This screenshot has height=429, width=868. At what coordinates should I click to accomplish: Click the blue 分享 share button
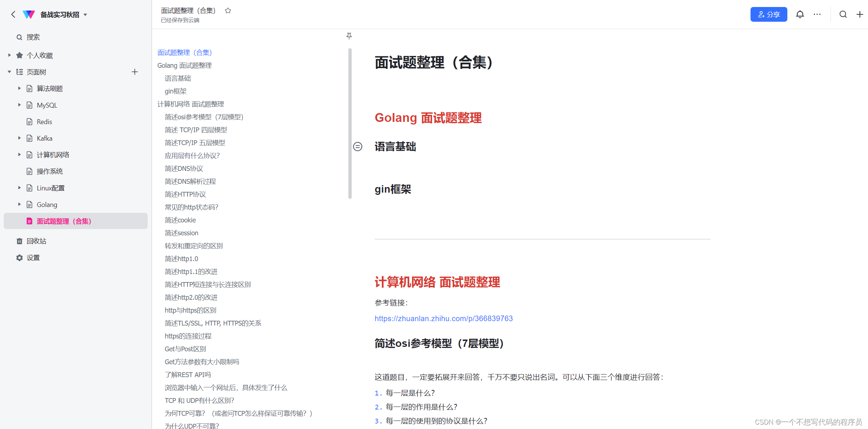pyautogui.click(x=769, y=14)
